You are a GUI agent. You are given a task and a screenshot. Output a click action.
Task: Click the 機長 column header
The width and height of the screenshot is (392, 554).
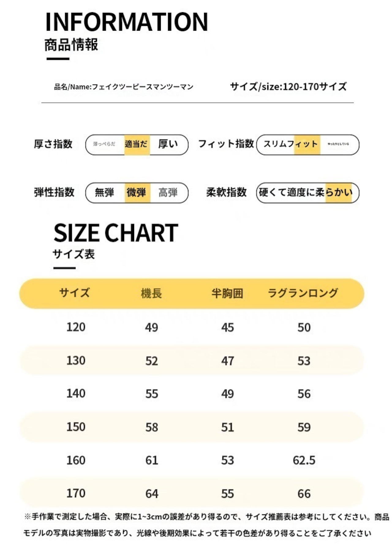pos(151,293)
